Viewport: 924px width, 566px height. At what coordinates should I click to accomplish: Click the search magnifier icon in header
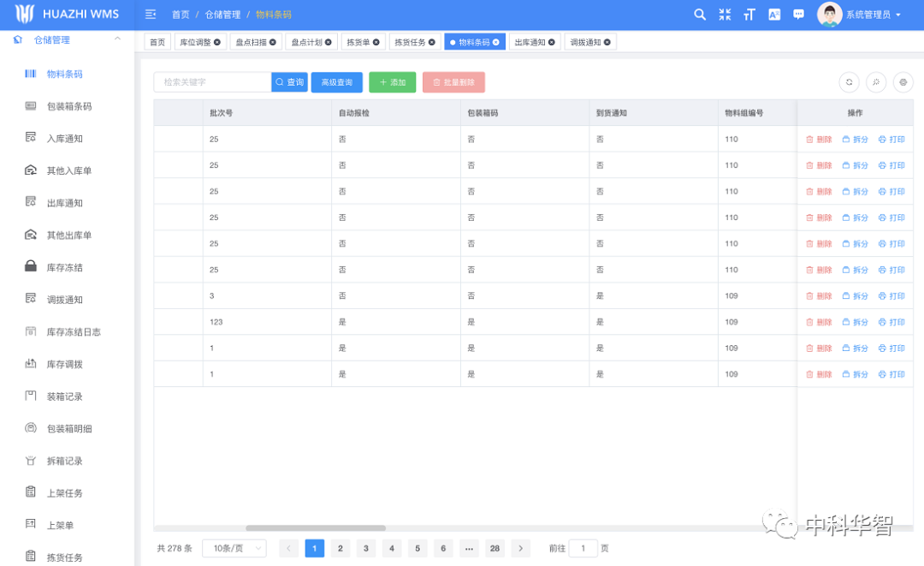point(700,15)
